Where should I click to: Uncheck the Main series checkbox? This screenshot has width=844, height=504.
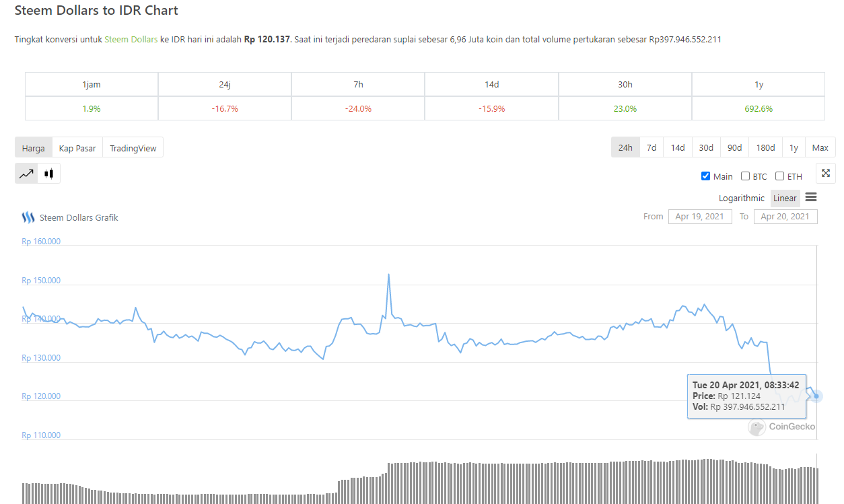(x=705, y=176)
